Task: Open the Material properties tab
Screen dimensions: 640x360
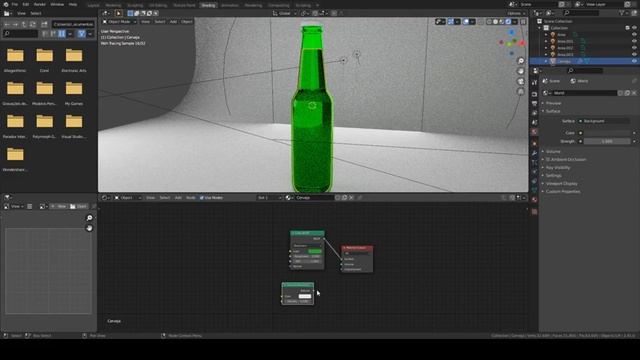Action: [x=534, y=200]
